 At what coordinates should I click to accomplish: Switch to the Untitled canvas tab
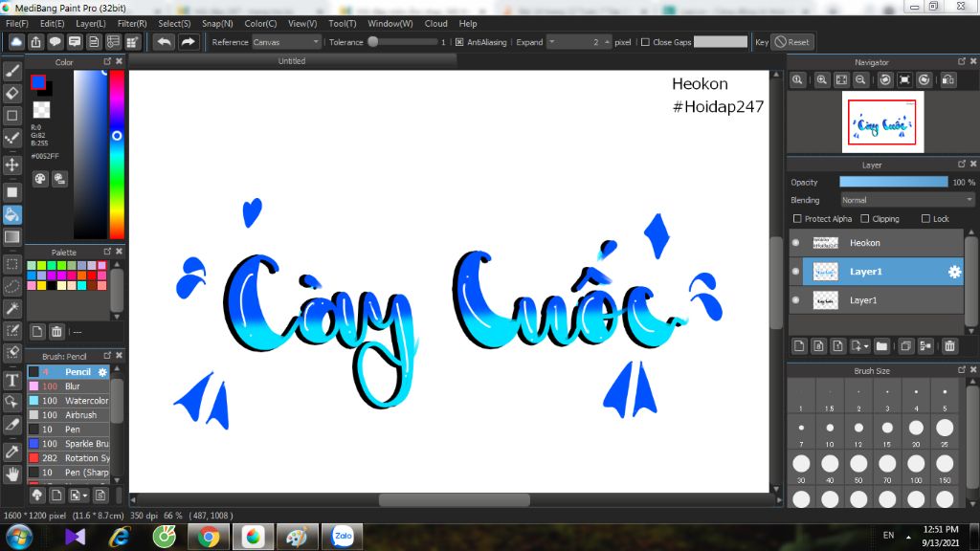point(292,60)
